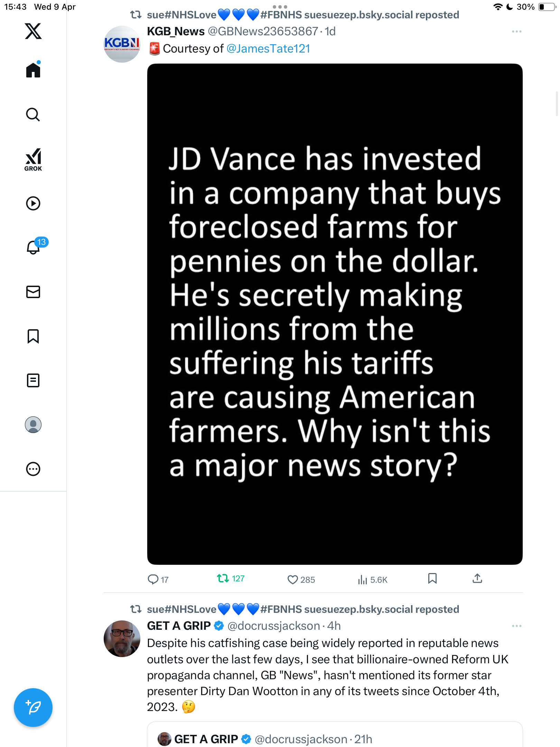The image size is (560, 747).
Task: Open the X logo home
Action: click(x=33, y=31)
